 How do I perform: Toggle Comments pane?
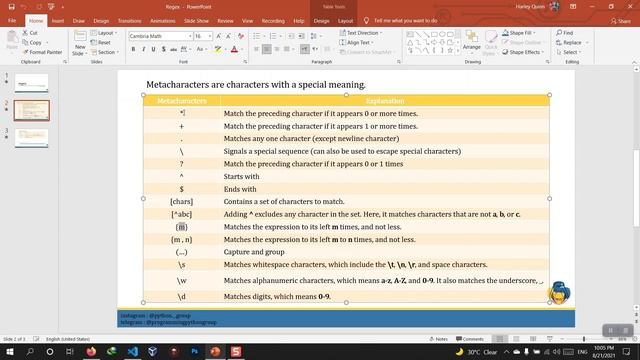coord(470,339)
